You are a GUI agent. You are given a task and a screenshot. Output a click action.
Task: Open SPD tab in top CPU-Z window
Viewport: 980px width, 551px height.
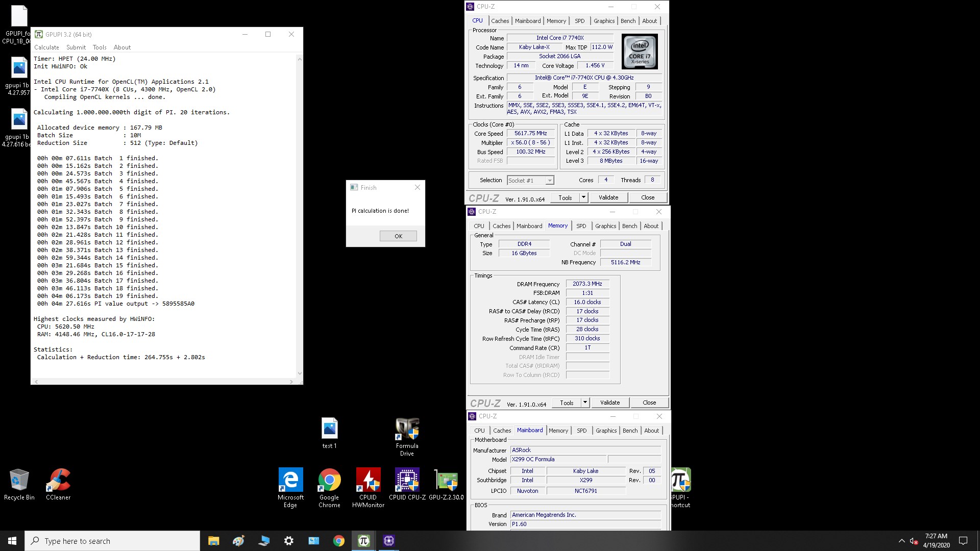coord(580,21)
